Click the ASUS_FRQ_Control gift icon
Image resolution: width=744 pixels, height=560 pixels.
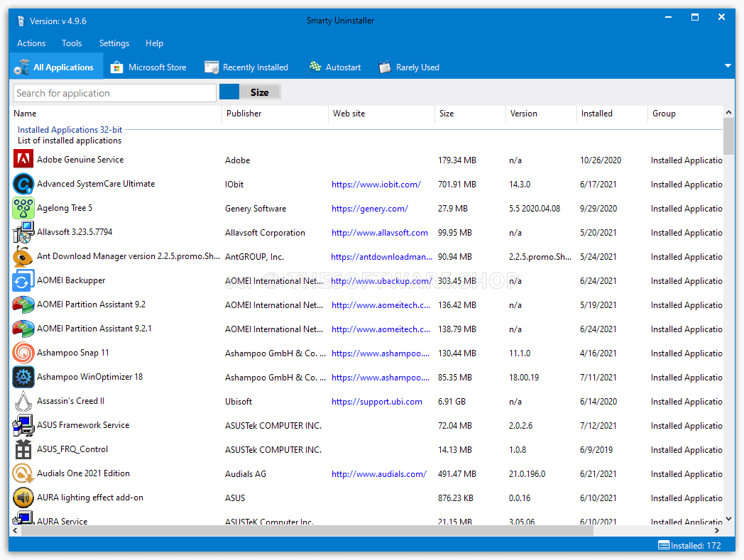[x=23, y=449]
